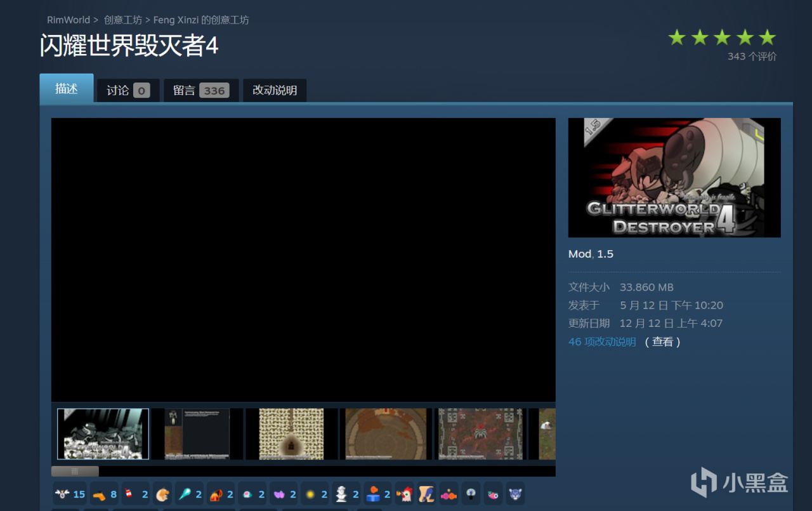Select the blue podium award icon
The width and height of the screenshot is (812, 511).
377,494
